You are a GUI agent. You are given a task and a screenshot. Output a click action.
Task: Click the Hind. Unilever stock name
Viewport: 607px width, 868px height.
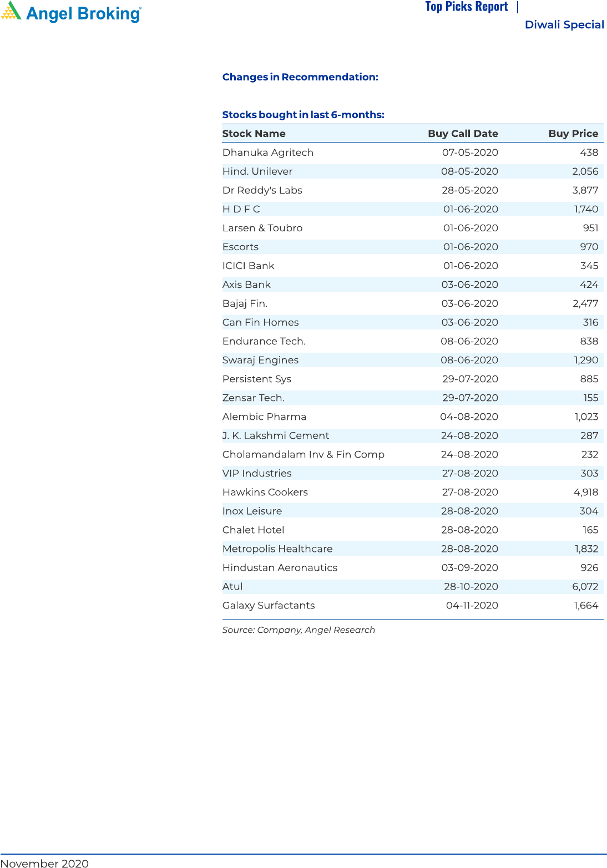257,171
